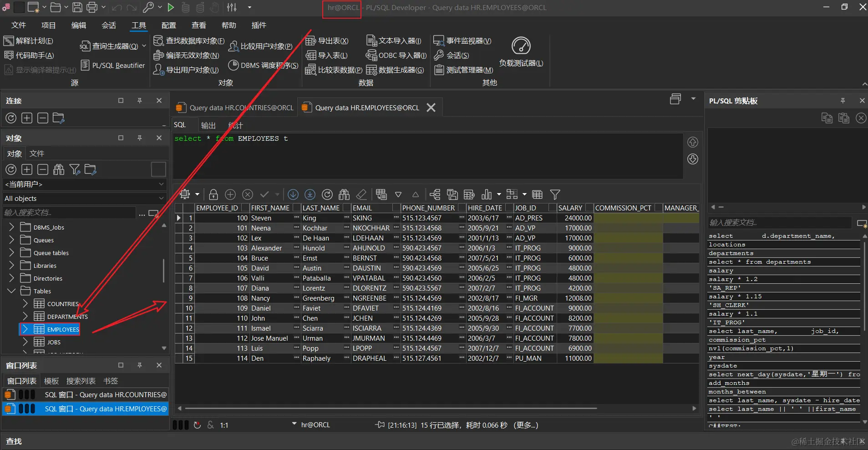
Task: Open the dropdown arrow next to the chart icon
Action: click(499, 194)
